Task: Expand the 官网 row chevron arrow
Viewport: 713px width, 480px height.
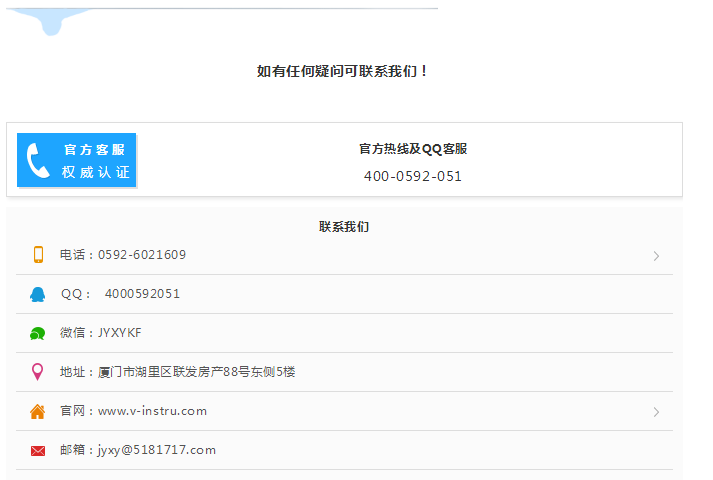Action: 656,412
